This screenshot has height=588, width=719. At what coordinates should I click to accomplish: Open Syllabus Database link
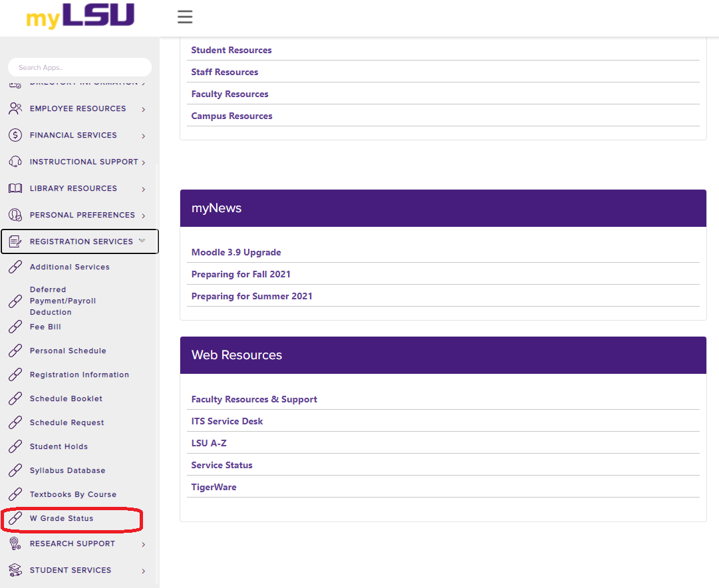click(67, 470)
